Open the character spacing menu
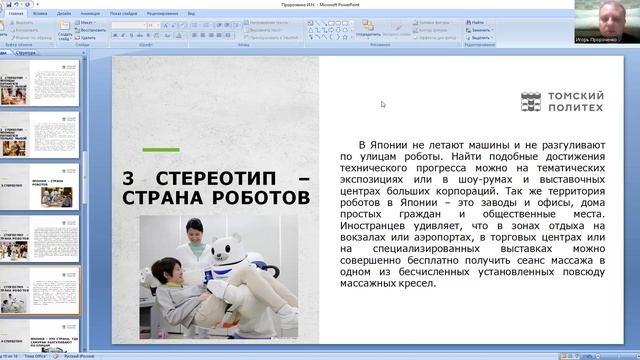The image size is (640, 360). point(157,36)
